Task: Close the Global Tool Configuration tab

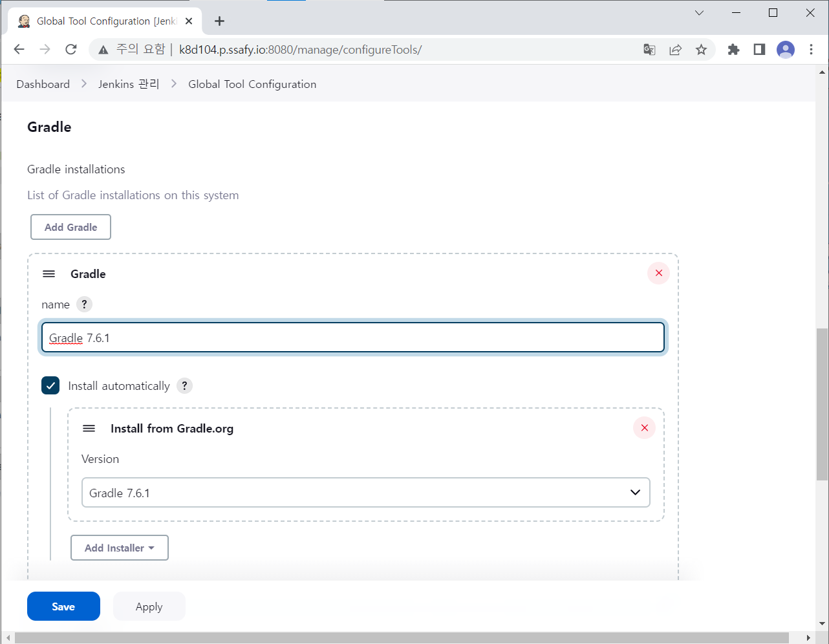Action: tap(189, 21)
